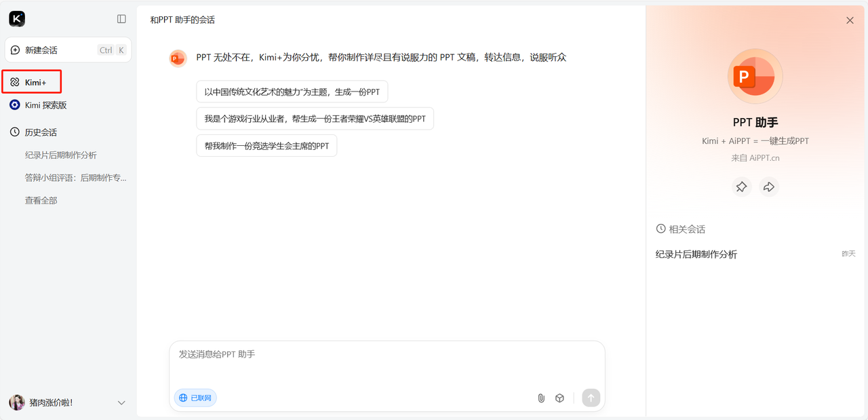
Task: Open 答辩小组评语 history conversation
Action: click(75, 178)
